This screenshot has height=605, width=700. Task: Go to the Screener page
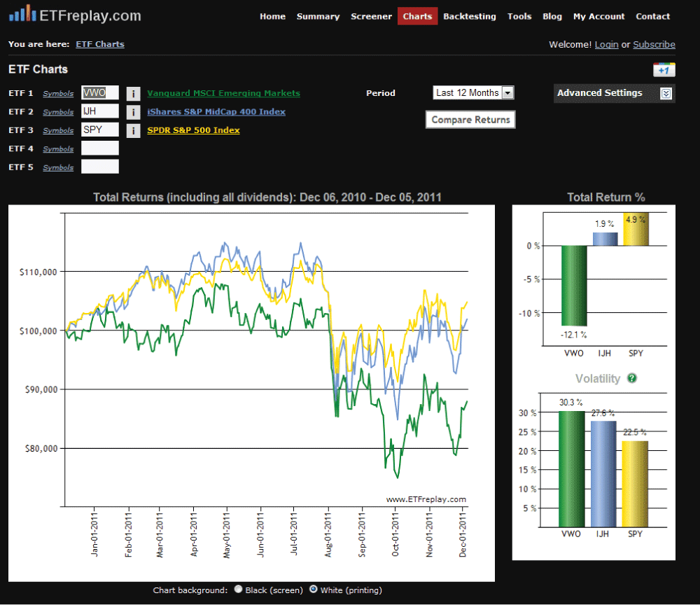pyautogui.click(x=371, y=16)
